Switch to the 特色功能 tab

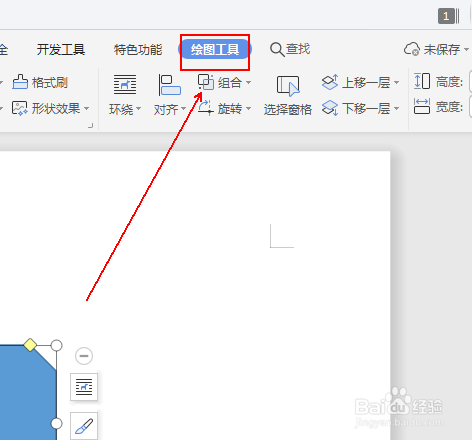tap(138, 50)
